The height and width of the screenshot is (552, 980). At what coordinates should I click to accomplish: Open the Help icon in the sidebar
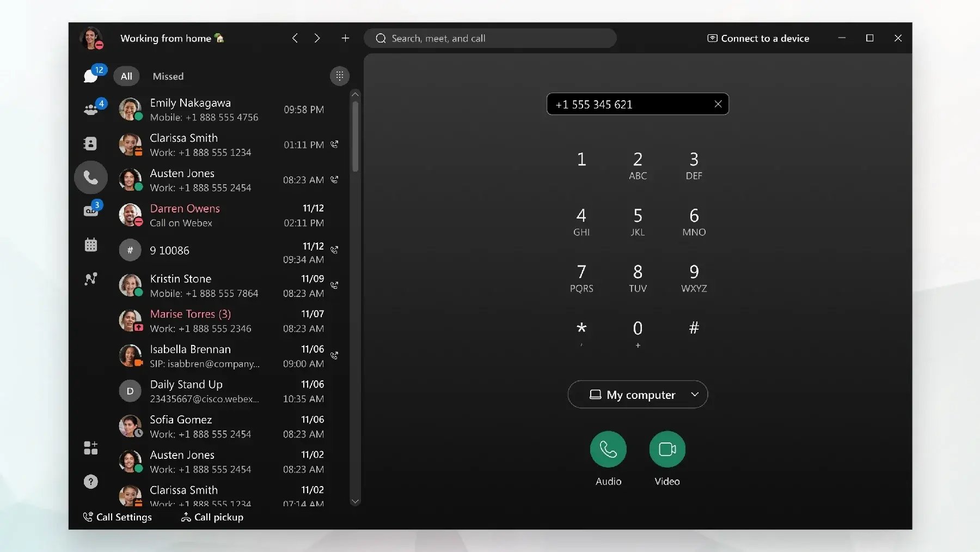coord(91,482)
